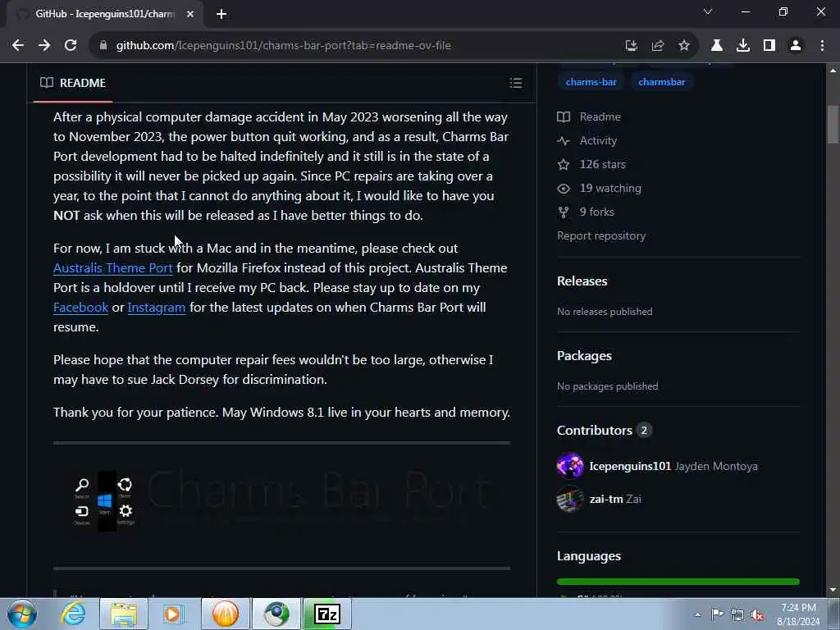
Task: Open the Chrome profile icon
Action: (796, 46)
